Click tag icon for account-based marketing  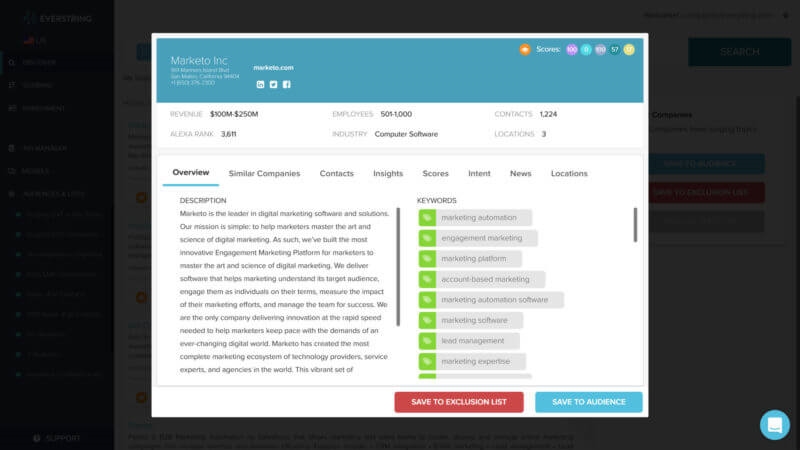coord(427,280)
